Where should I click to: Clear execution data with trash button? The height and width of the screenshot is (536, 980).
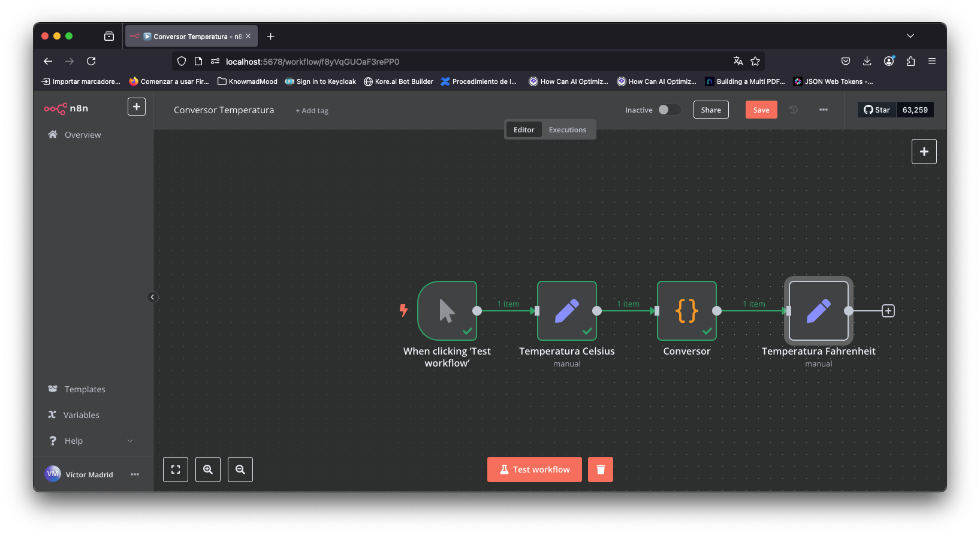tap(601, 470)
